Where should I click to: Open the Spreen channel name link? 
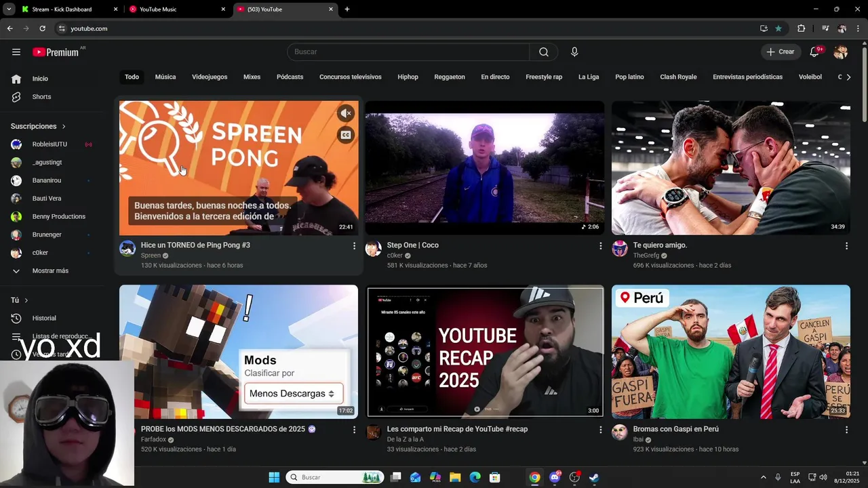point(151,256)
